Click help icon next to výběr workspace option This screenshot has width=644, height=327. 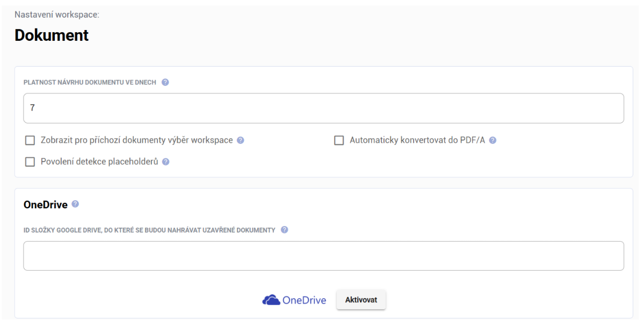pos(241,140)
